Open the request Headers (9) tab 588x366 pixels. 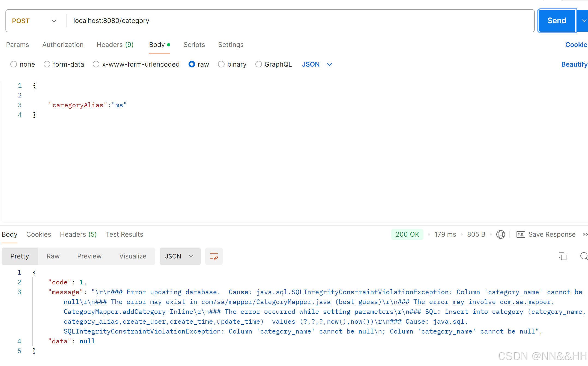click(x=115, y=44)
